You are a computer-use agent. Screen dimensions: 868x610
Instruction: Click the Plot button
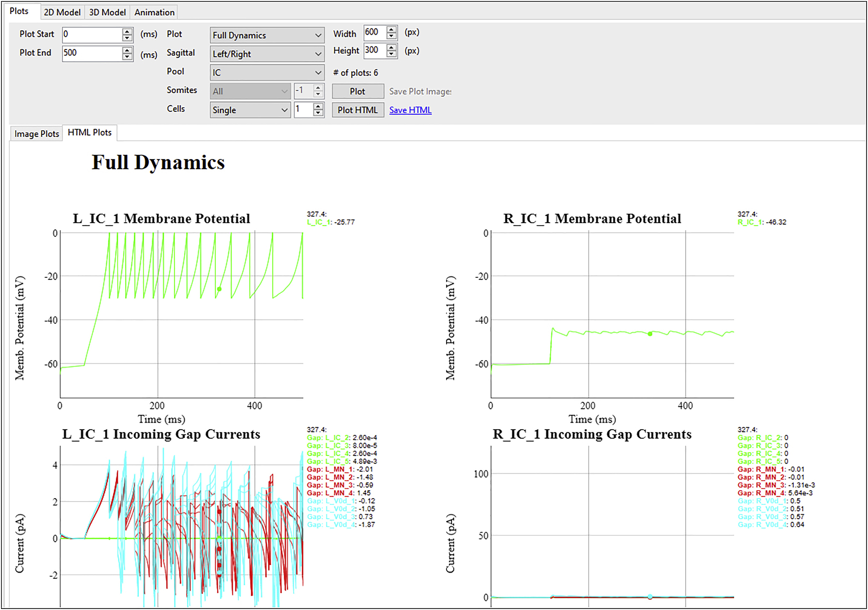[357, 92]
